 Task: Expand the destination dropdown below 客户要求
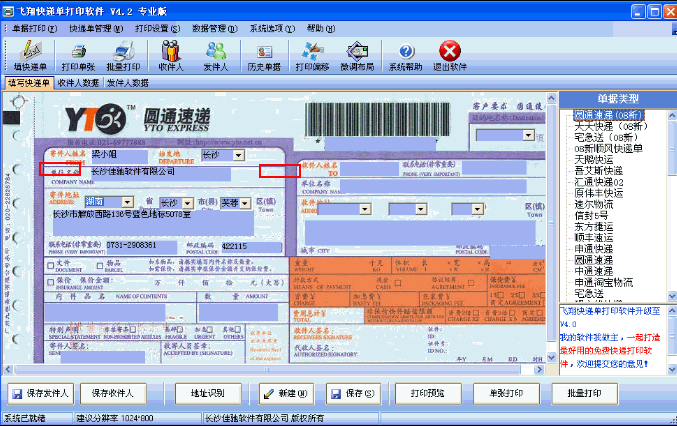[528, 135]
